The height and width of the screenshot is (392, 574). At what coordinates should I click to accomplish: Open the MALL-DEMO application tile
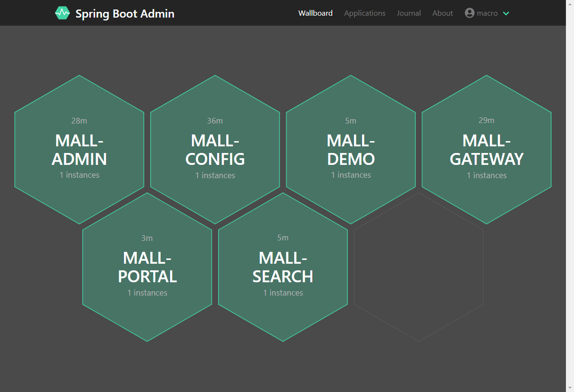[x=351, y=150]
